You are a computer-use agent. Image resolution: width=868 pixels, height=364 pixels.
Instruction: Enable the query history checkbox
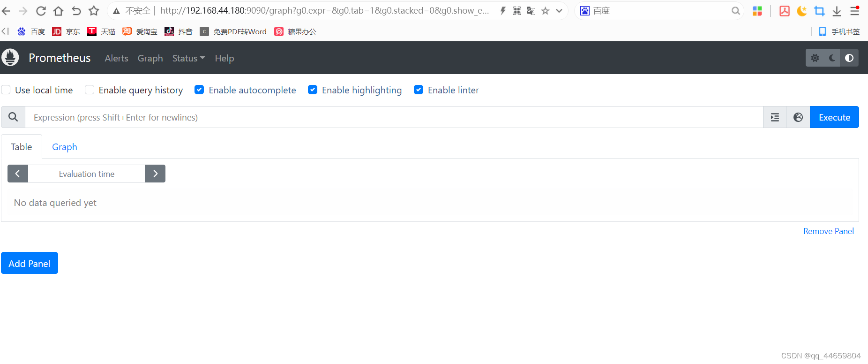pyautogui.click(x=90, y=90)
